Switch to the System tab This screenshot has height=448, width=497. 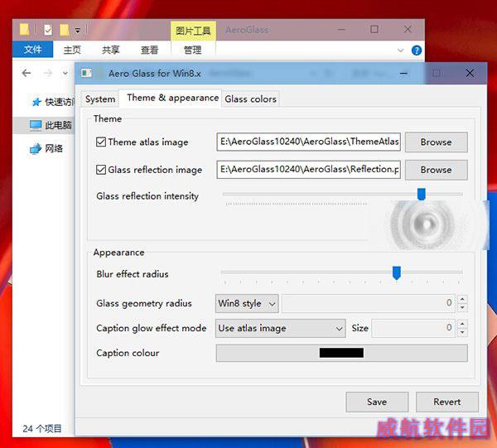(x=100, y=99)
